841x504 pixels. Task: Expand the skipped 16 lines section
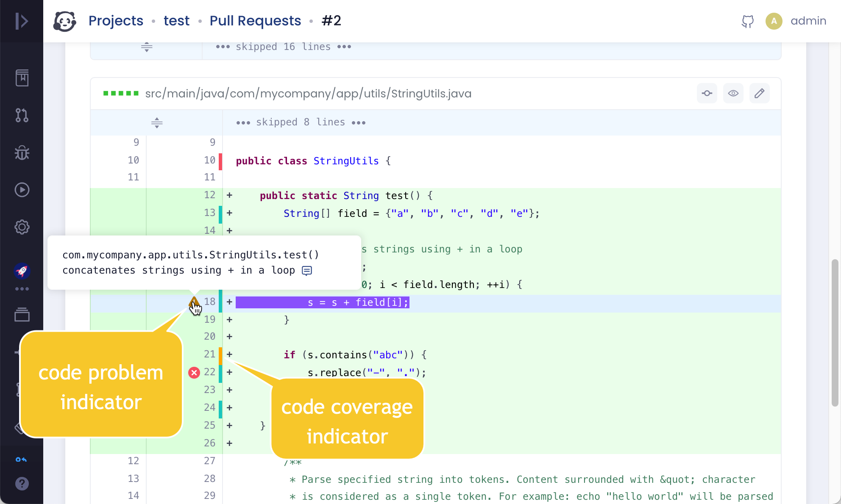click(x=147, y=47)
